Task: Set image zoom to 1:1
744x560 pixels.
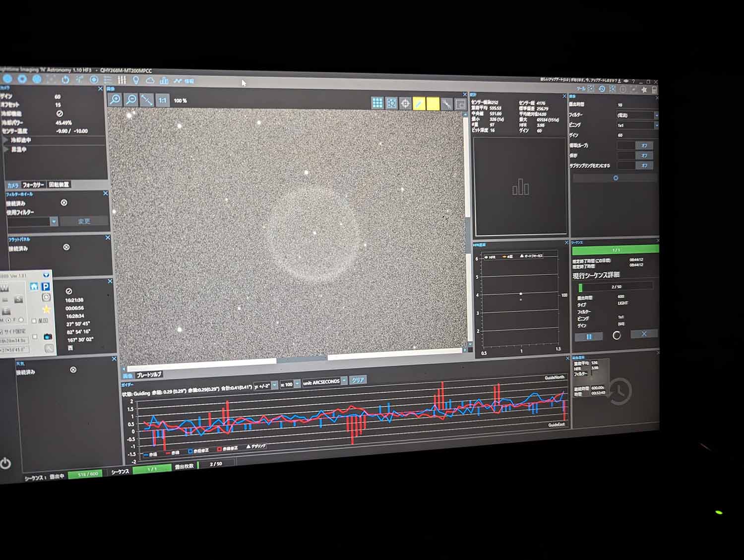Action: (162, 100)
